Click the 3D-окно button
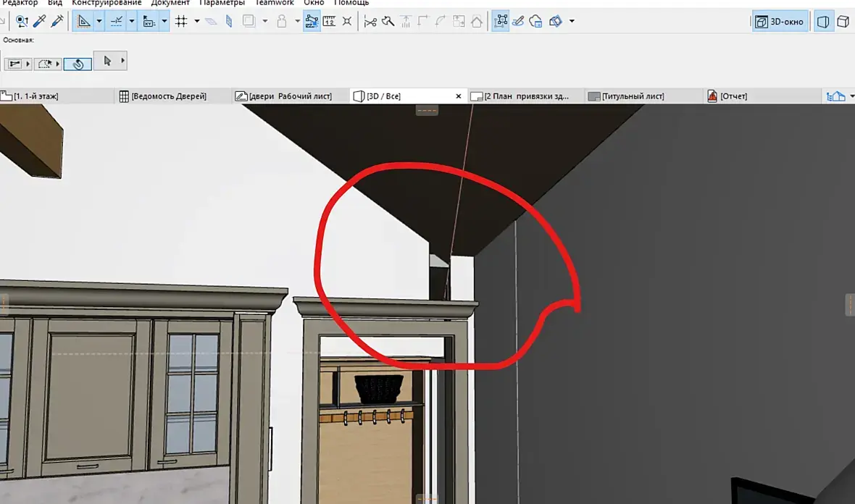855x504 pixels. coord(780,22)
